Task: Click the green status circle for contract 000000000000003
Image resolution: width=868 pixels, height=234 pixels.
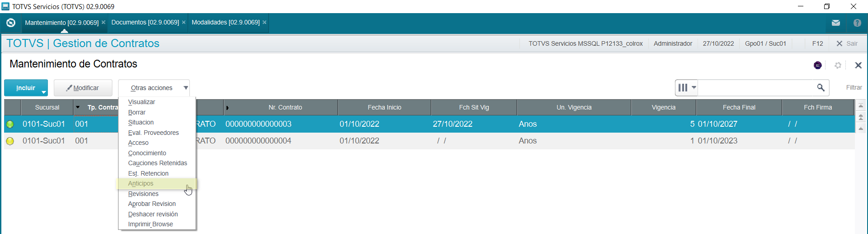Action: click(x=10, y=124)
